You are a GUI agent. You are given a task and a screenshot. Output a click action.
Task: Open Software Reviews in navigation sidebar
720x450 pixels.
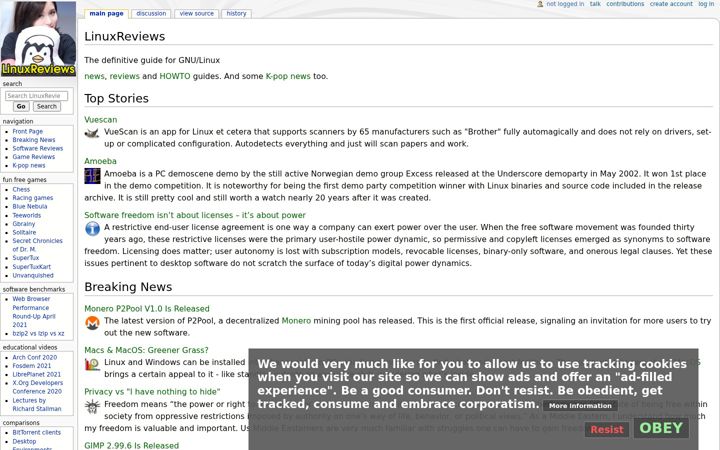[x=38, y=148]
